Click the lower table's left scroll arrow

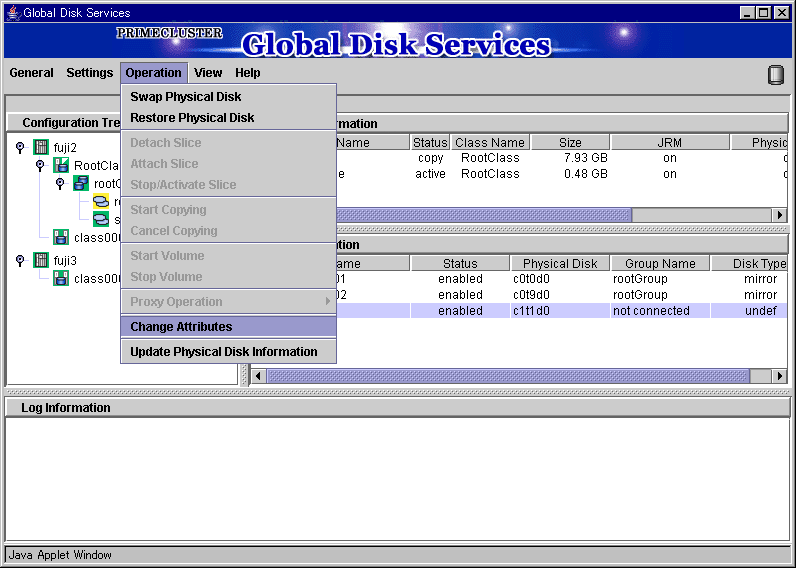pos(258,376)
